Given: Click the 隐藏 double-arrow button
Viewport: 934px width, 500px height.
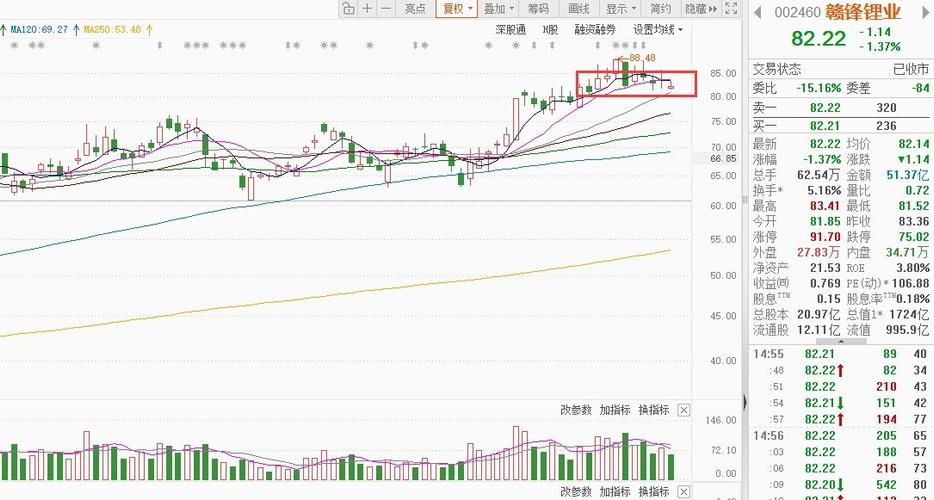Looking at the screenshot, I should tap(701, 8).
